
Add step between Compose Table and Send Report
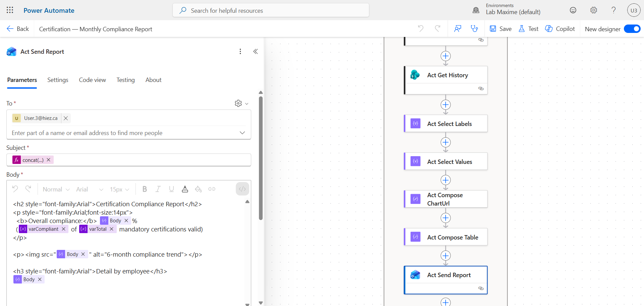tap(445, 256)
